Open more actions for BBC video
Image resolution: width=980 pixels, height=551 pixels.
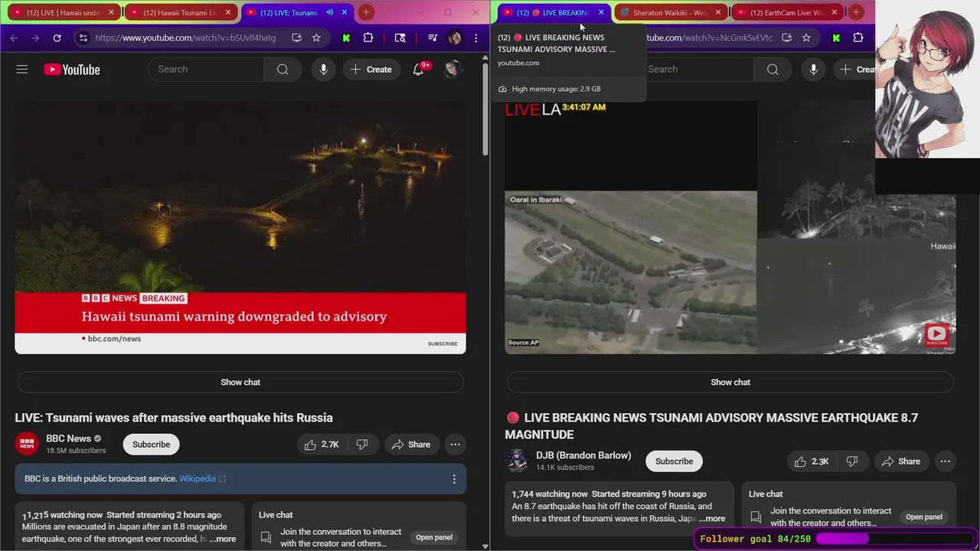click(x=455, y=445)
